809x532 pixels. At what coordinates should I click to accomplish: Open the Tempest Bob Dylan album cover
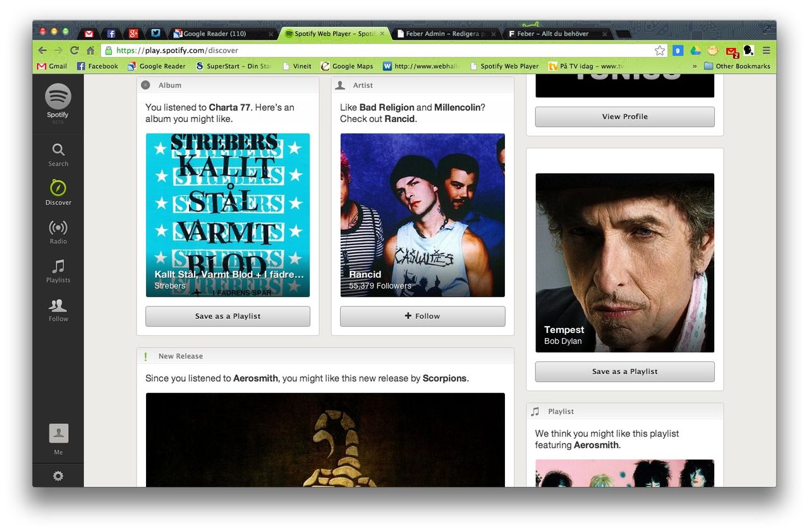point(624,263)
